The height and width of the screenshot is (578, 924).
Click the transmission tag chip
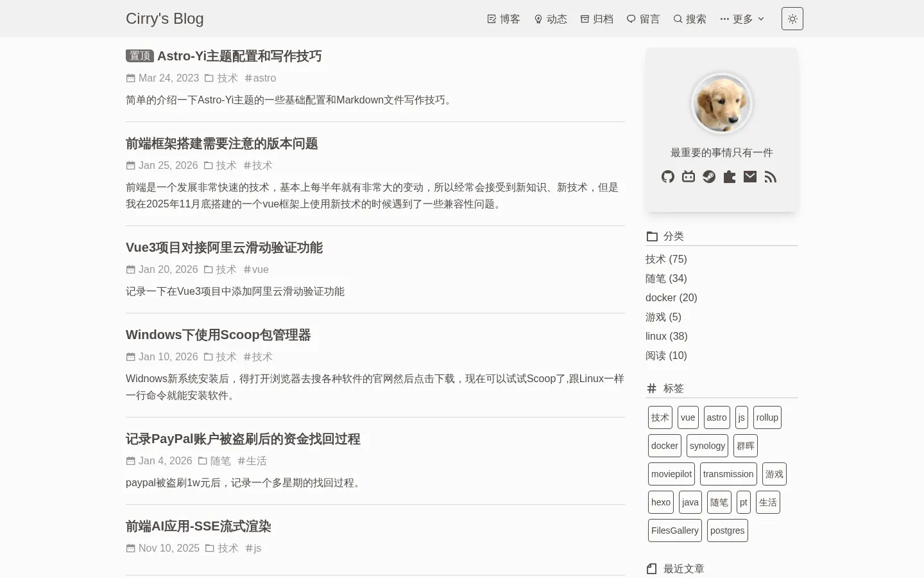(728, 474)
